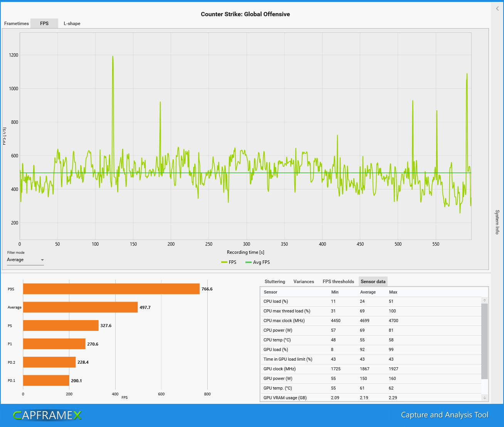
Task: Click the Min column header
Action: (x=335, y=292)
